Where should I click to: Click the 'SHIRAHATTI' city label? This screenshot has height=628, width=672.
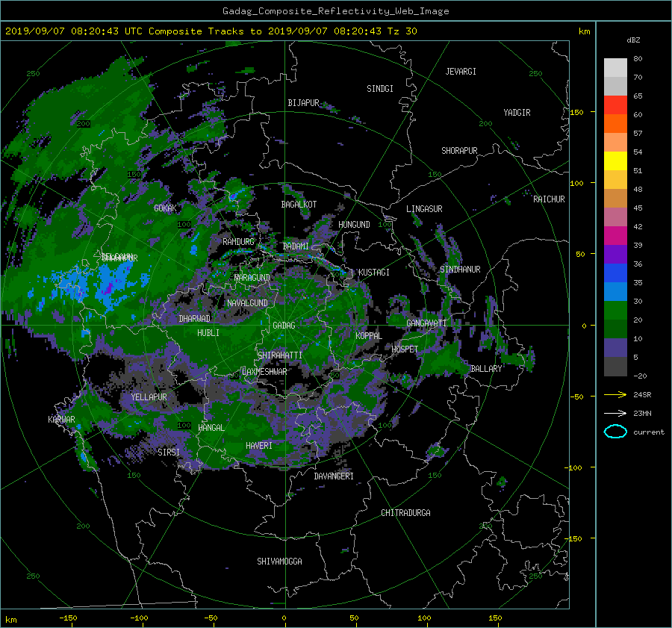pyautogui.click(x=280, y=355)
